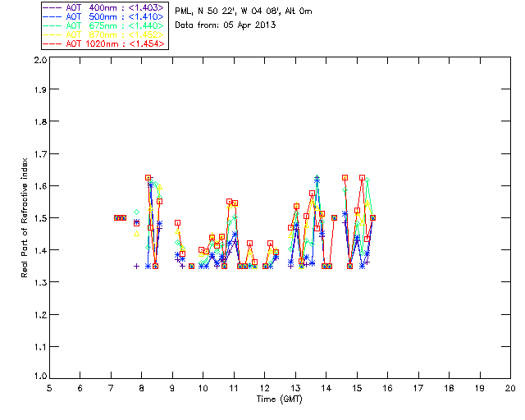Click the 19 hour x-axis label
This screenshot has height=420, width=525.
tap(480, 388)
